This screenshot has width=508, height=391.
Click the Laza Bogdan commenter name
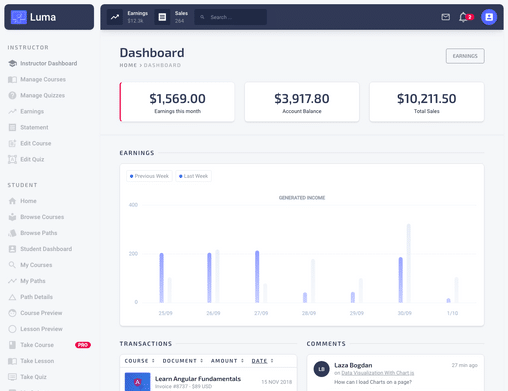point(353,365)
